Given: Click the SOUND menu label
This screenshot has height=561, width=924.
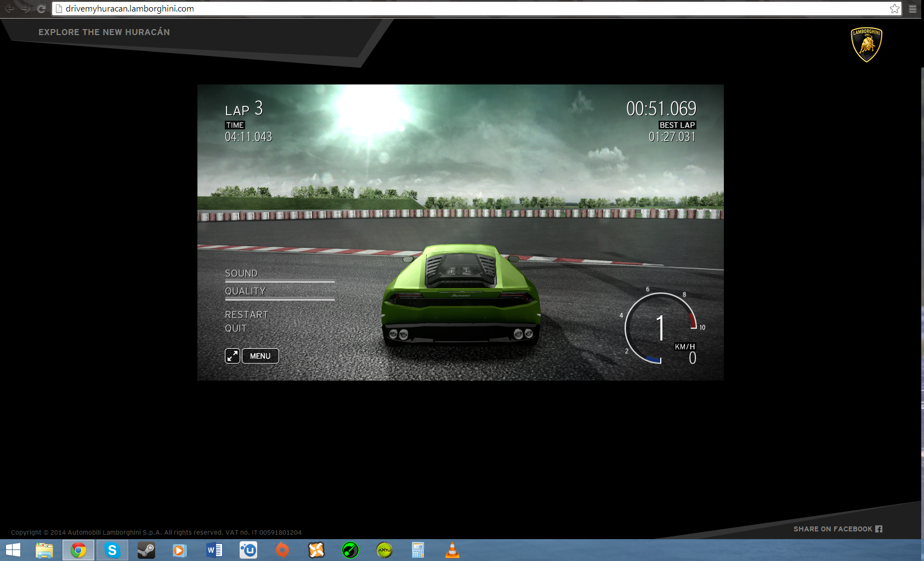Looking at the screenshot, I should 241,273.
